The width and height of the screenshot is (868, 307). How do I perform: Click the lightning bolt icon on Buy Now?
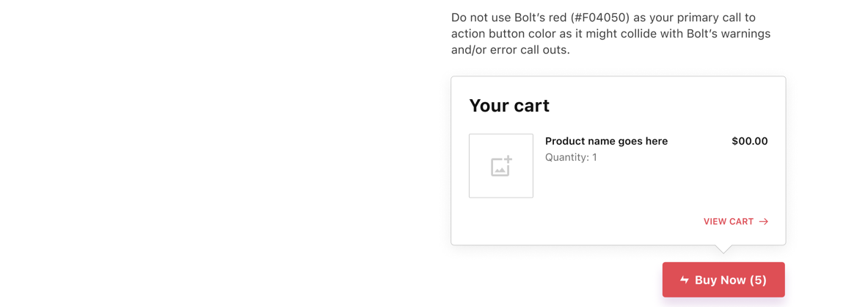(x=685, y=280)
